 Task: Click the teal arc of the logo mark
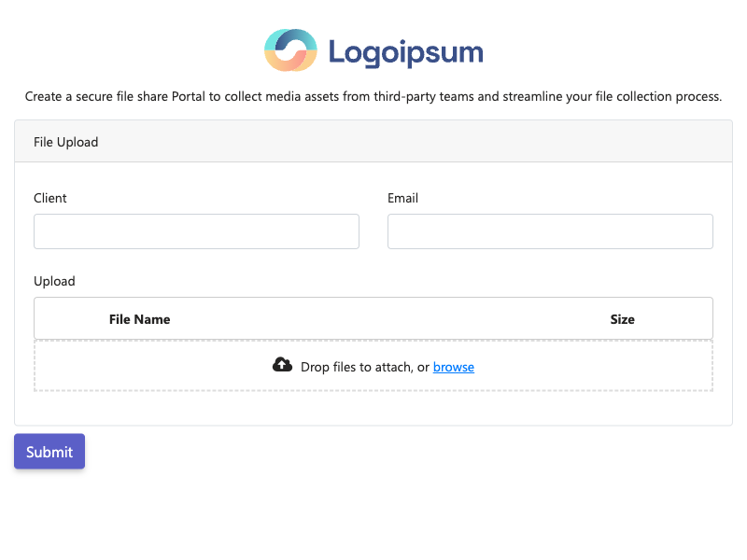point(269,40)
